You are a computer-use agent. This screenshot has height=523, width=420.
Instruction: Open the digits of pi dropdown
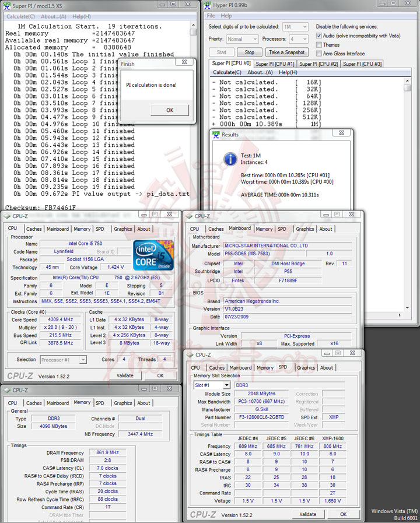click(295, 27)
